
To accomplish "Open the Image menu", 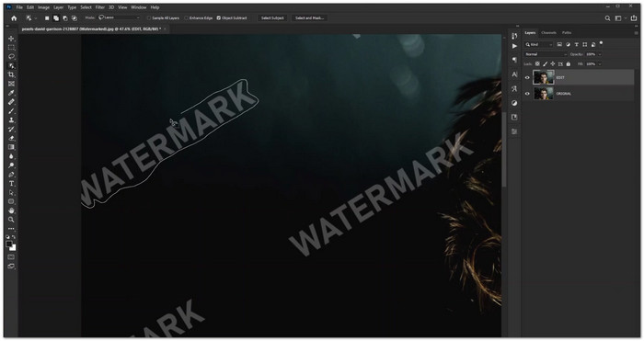I will tap(43, 7).
